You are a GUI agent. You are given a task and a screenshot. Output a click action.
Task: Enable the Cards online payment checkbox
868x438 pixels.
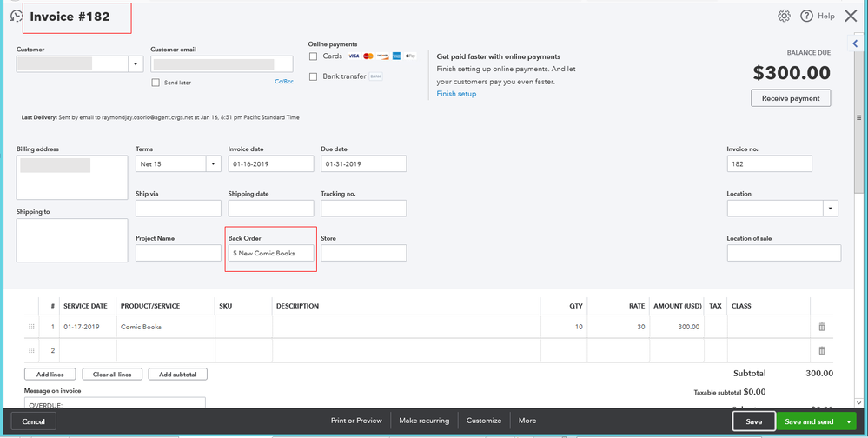click(x=313, y=56)
